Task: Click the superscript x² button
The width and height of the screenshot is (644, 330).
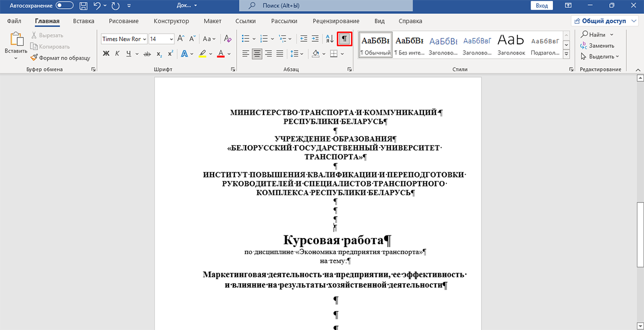Action: pos(171,53)
